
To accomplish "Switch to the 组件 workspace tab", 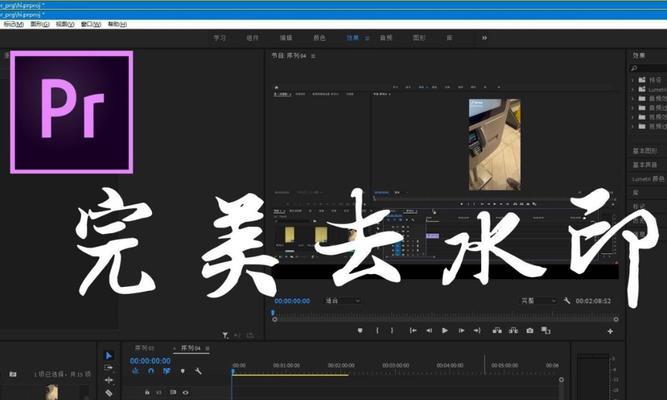I will [252, 38].
